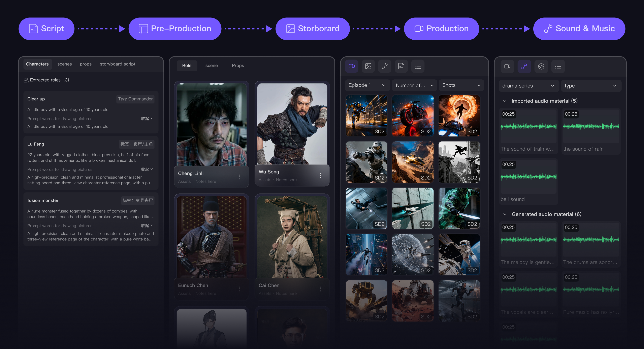The image size is (644, 349).
Task: Open the Shots dropdown
Action: (461, 85)
